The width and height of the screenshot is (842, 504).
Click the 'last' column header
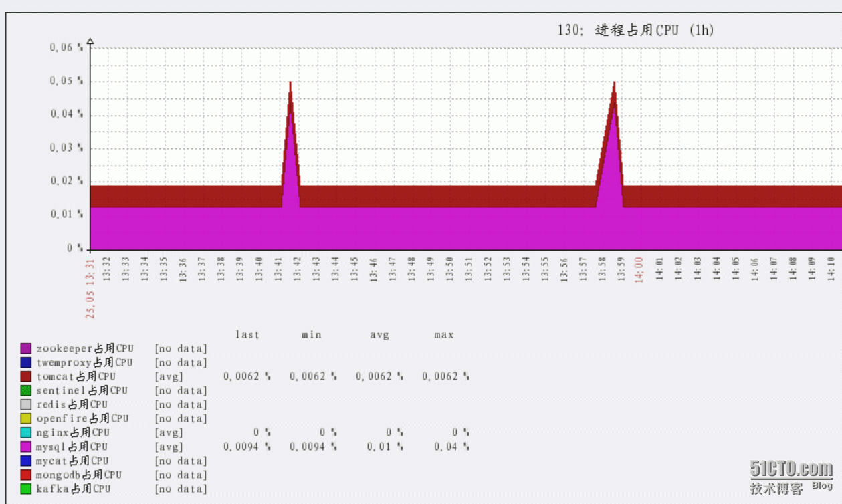click(x=247, y=334)
